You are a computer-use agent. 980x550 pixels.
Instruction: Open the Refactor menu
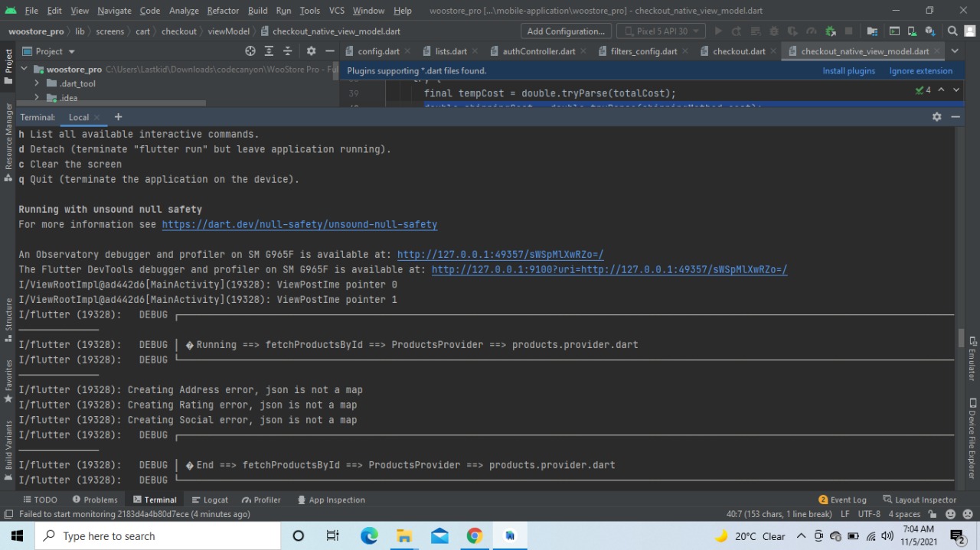point(223,11)
